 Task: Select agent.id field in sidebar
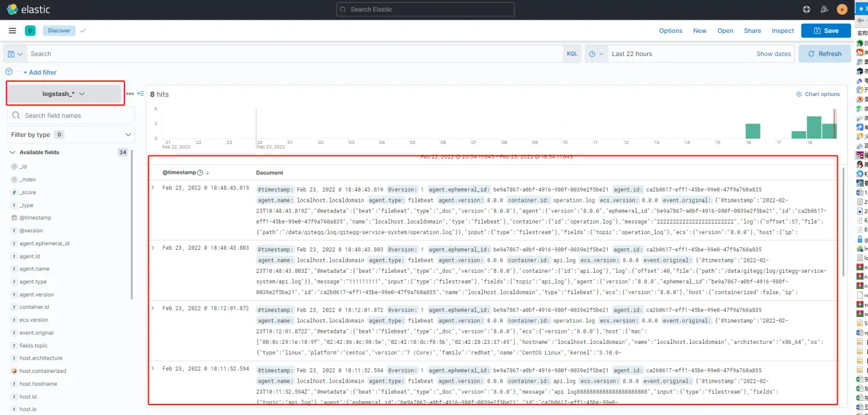(x=30, y=256)
